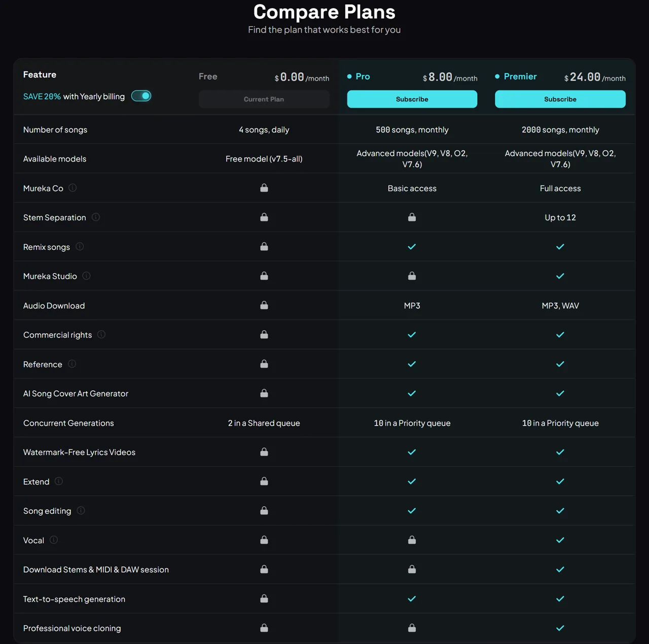The height and width of the screenshot is (644, 649).
Task: Click the Pro plan lock icon for Stem Separation
Action: pos(412,217)
